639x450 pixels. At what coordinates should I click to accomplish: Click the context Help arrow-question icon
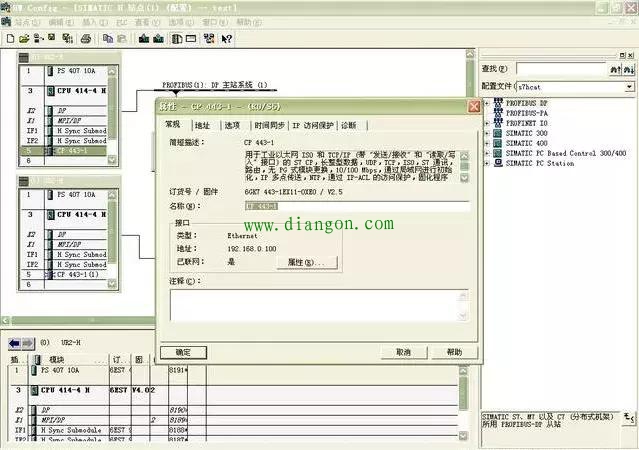pos(227,39)
